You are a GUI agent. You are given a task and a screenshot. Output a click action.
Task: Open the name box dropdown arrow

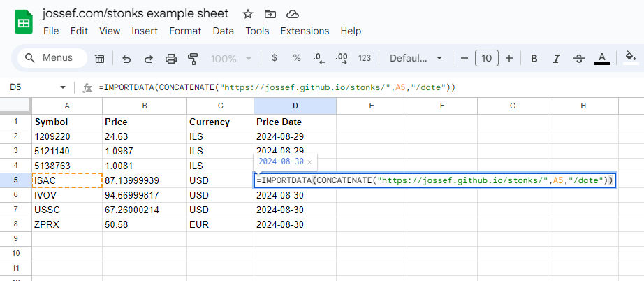63,87
